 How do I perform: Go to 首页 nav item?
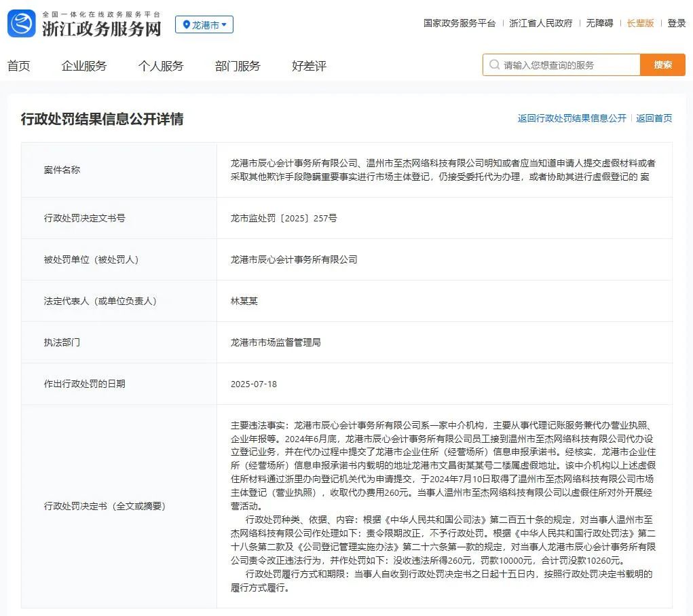coord(18,66)
